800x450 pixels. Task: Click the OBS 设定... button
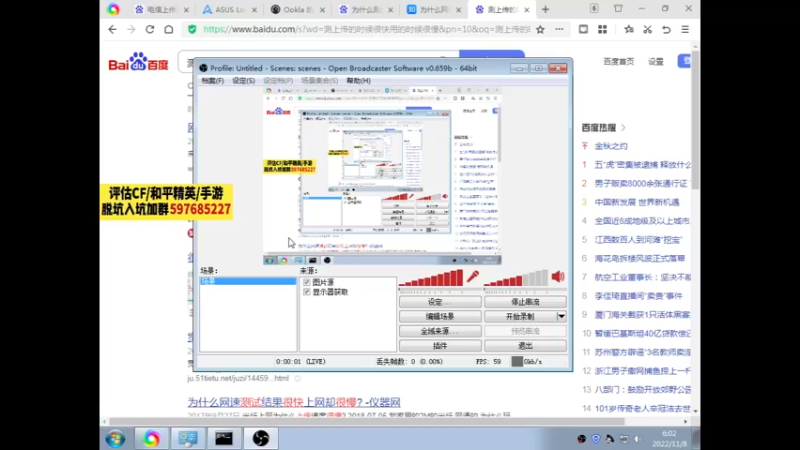click(x=440, y=302)
